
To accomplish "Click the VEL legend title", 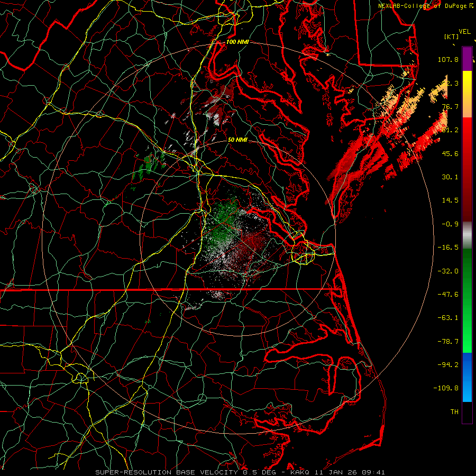I will [x=464, y=32].
